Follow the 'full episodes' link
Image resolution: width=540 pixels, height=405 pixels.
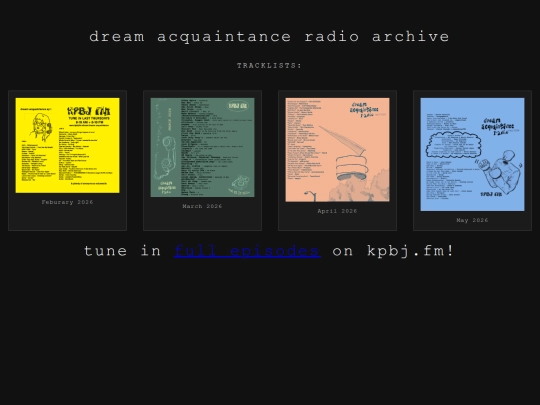pos(248,251)
